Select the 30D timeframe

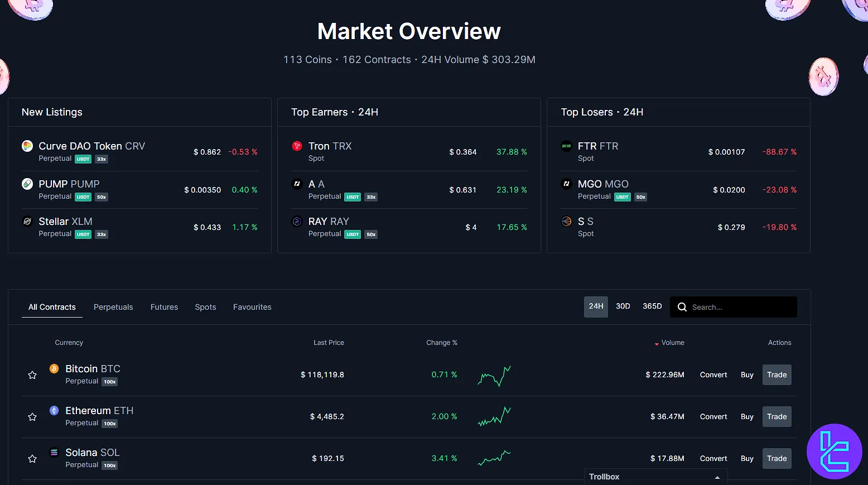pos(623,306)
